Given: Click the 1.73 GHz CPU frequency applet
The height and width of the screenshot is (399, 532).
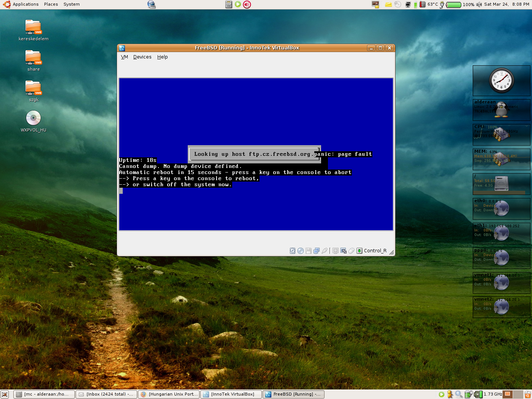Looking at the screenshot, I should 488,394.
